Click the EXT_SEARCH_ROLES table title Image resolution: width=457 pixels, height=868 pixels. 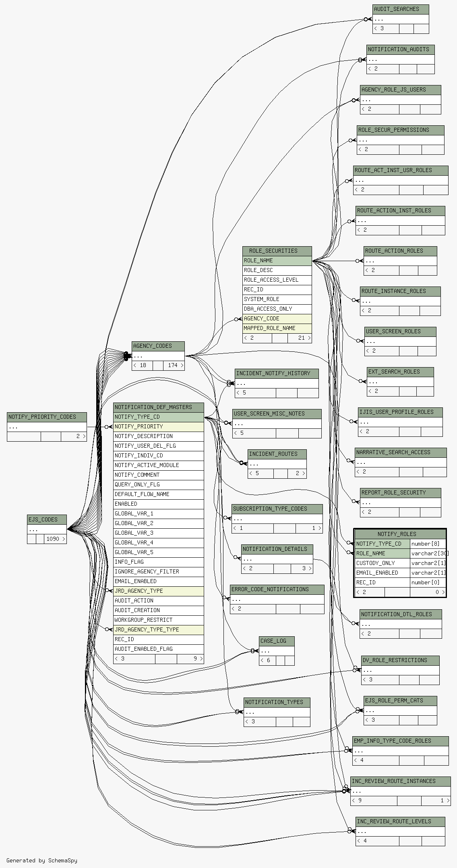[400, 372]
